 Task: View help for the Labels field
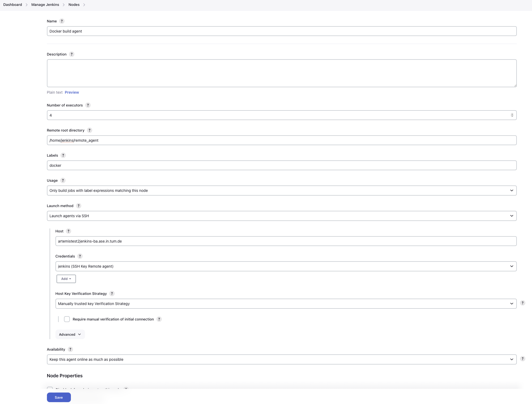pyautogui.click(x=63, y=155)
